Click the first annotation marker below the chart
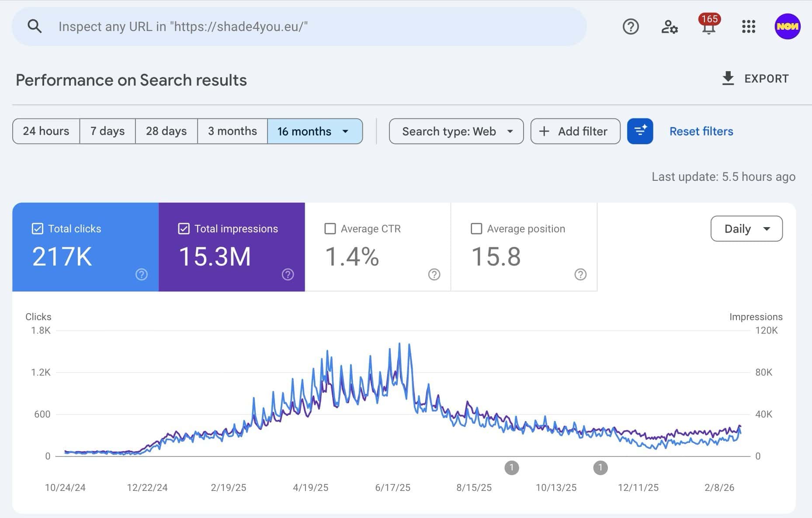 point(512,467)
